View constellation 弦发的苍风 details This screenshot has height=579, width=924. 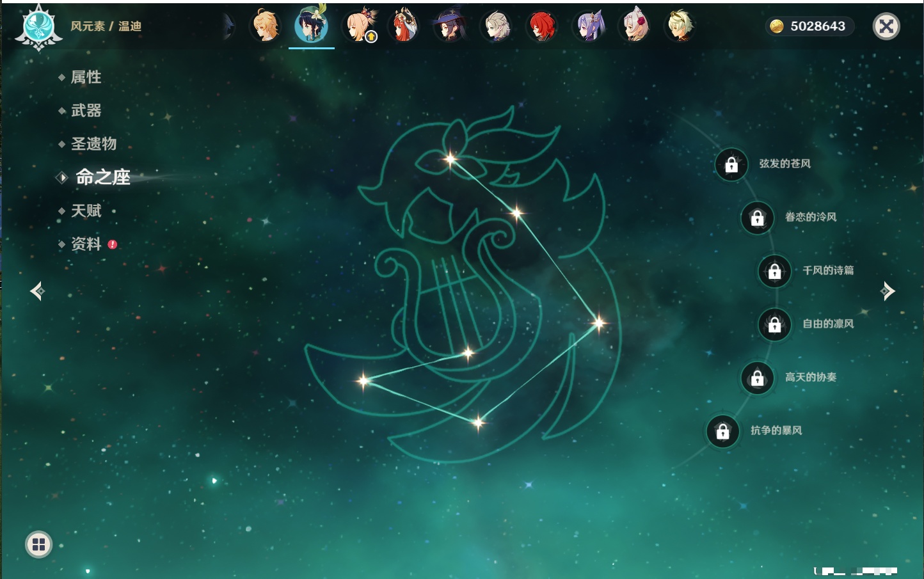(x=785, y=164)
